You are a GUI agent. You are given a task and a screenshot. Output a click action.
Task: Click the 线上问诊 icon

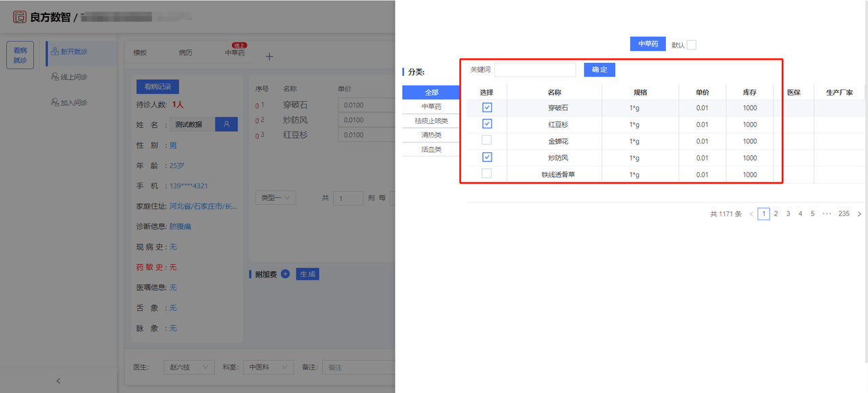tap(55, 77)
